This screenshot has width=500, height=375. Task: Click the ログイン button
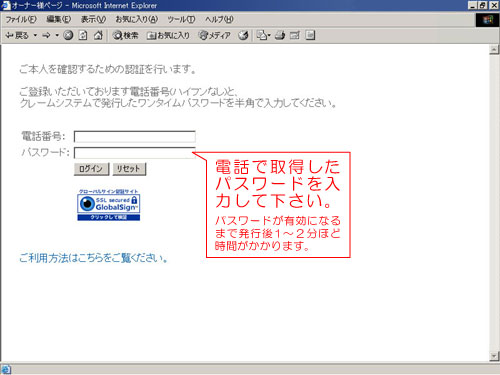click(x=91, y=169)
